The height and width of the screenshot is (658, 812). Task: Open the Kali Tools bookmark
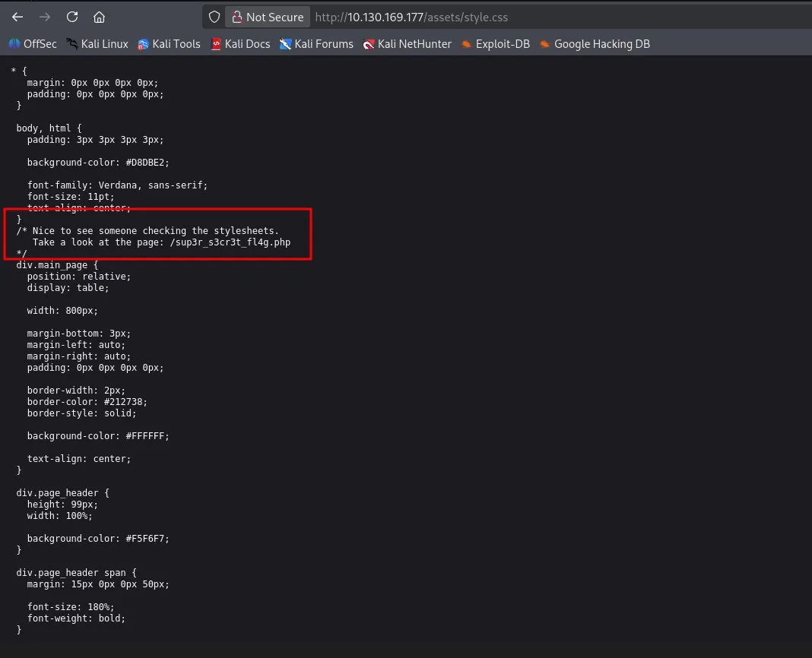tap(169, 44)
